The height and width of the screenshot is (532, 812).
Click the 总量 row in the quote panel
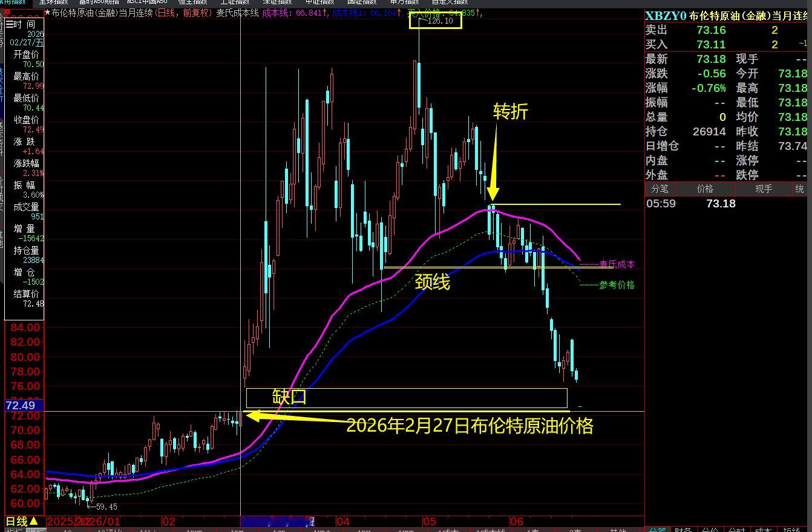tap(686, 117)
